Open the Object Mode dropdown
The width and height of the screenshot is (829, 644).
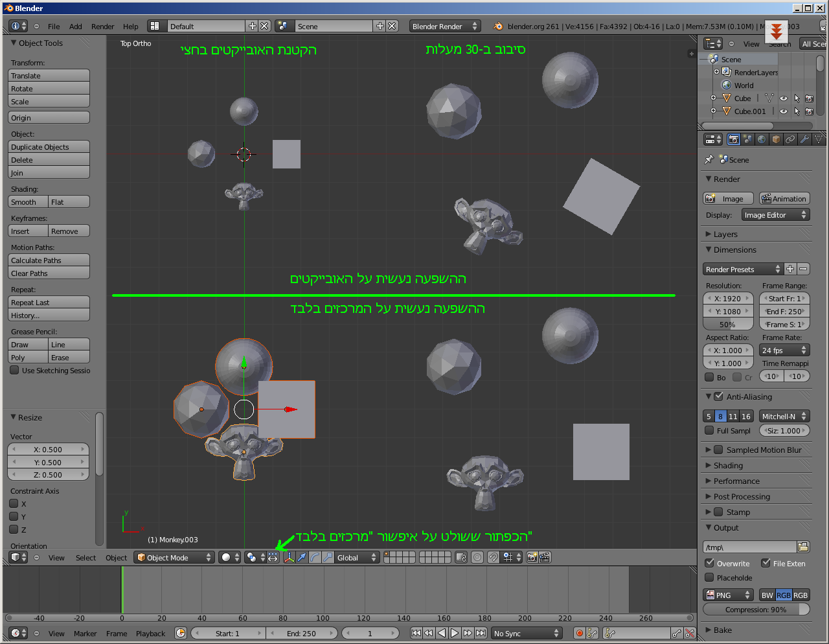(174, 557)
